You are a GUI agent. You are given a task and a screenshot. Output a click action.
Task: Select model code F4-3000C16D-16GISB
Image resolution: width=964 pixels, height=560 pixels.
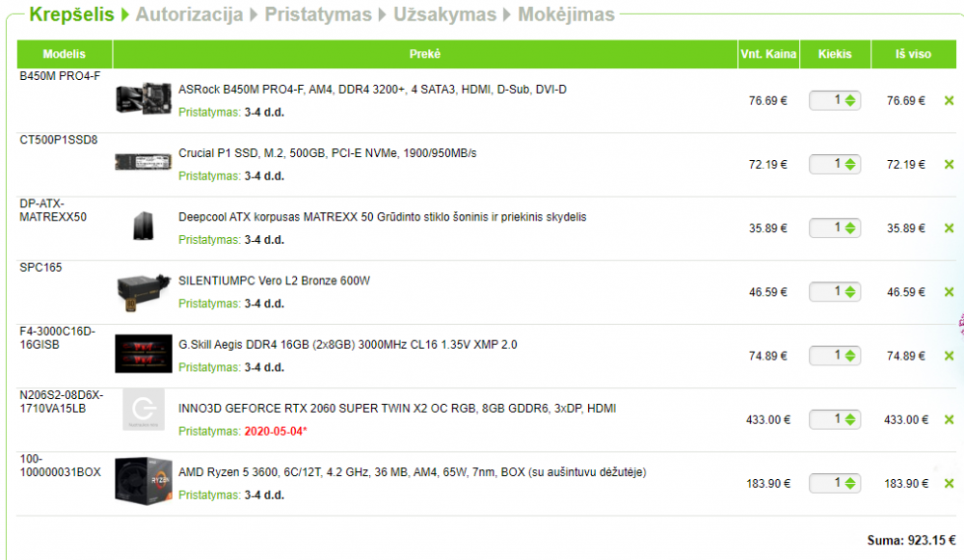click(x=57, y=338)
